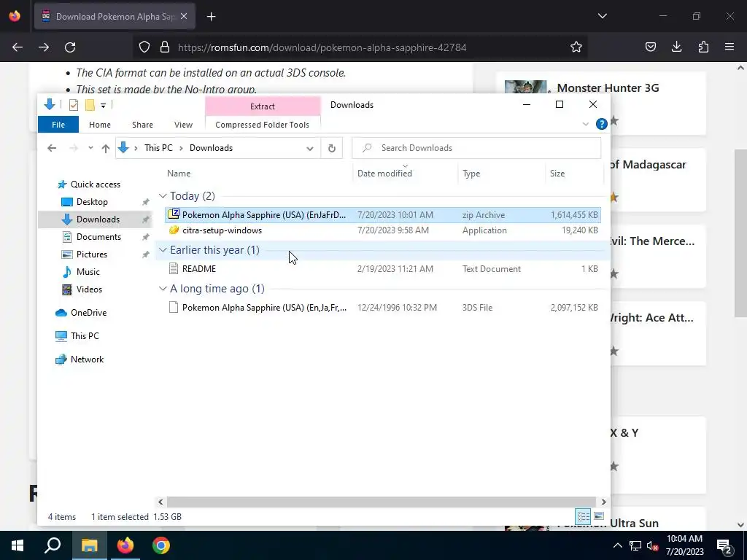Select the citra-setup-windows application file

(382, 230)
